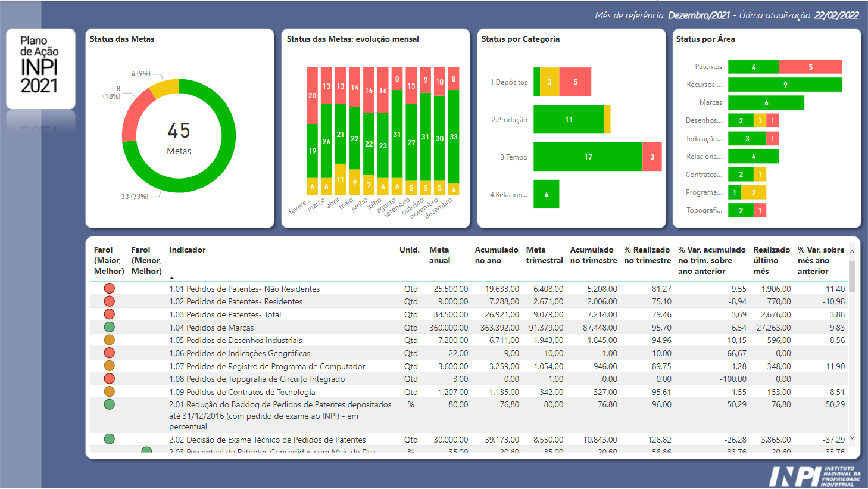Click the INPI institute logo in the footer
868x489 pixels.
pyautogui.click(x=814, y=476)
